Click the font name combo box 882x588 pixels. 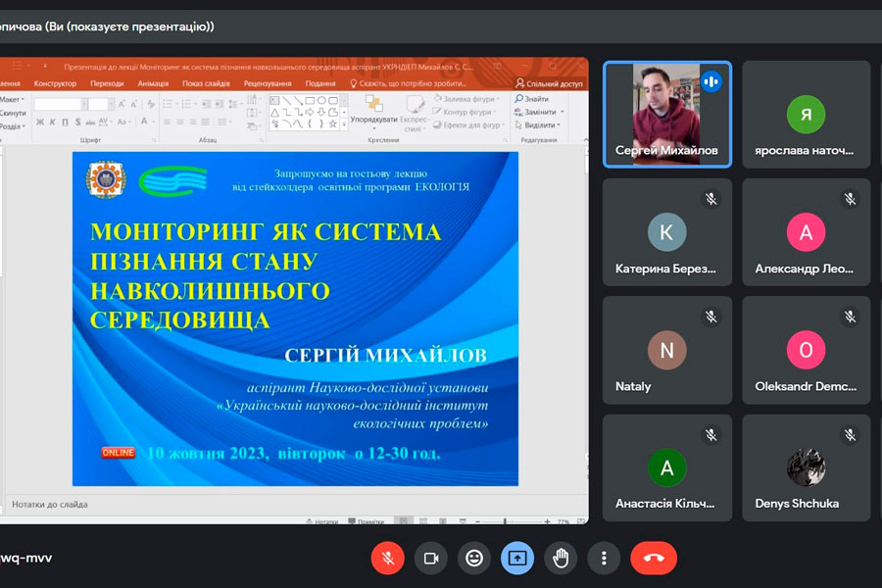(x=61, y=104)
